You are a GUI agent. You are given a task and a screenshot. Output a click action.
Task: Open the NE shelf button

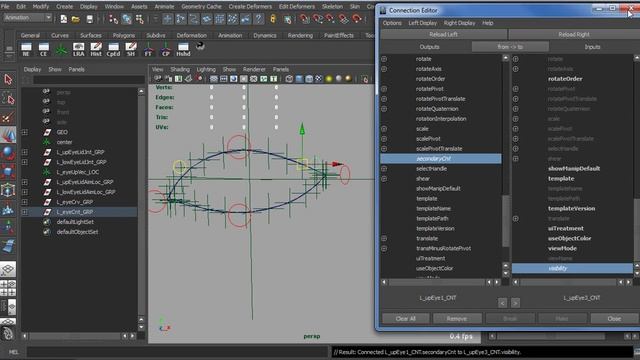[26, 49]
